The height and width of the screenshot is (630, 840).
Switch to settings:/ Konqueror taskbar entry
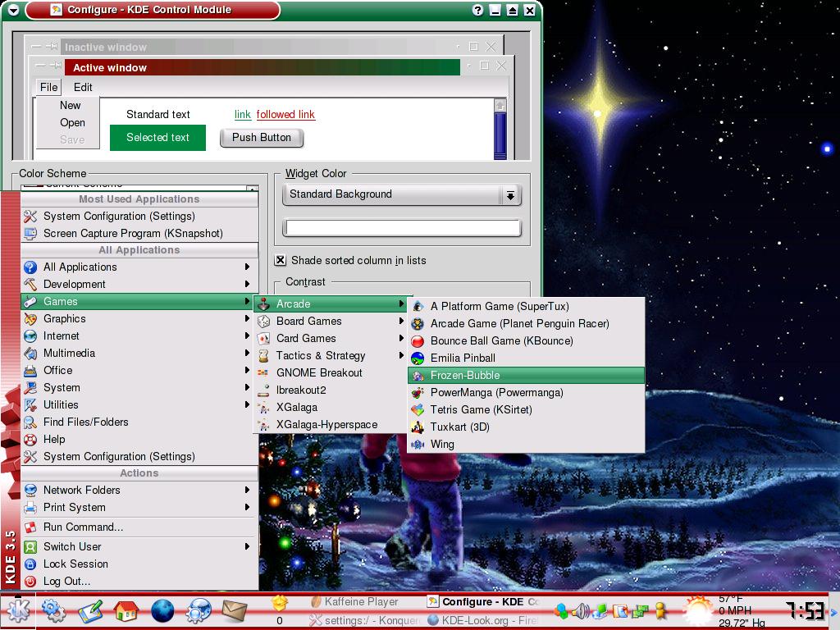click(x=365, y=620)
